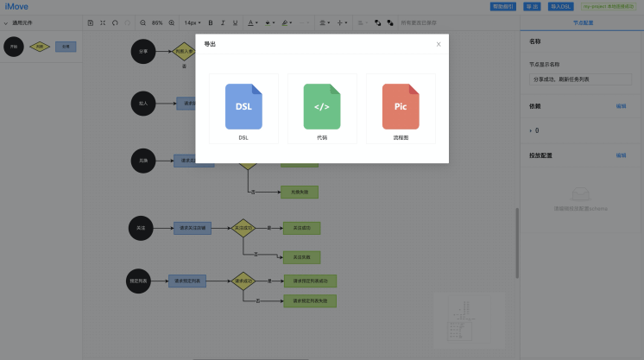Click the canvas minimap thumbnail

click(469, 320)
